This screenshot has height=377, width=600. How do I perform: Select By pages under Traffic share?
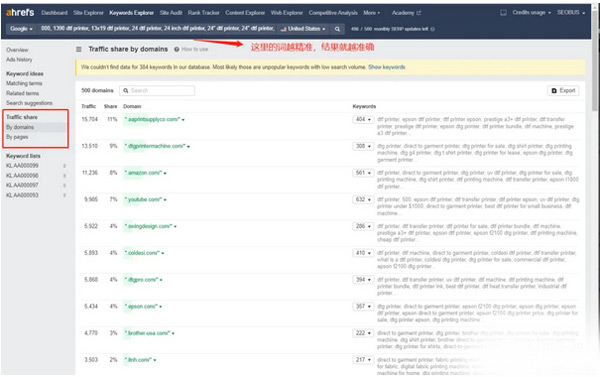[17, 137]
